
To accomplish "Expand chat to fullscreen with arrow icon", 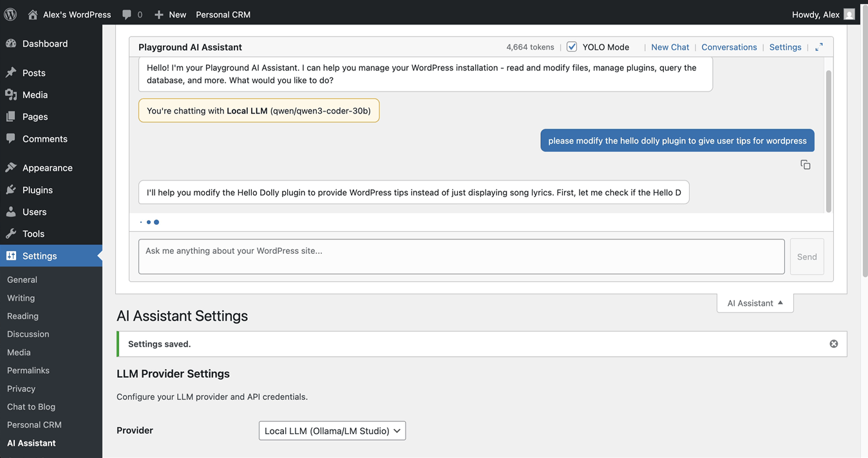I will [x=818, y=46].
